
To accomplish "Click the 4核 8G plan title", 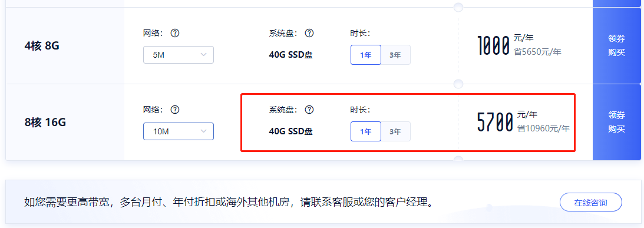I will click(x=42, y=45).
